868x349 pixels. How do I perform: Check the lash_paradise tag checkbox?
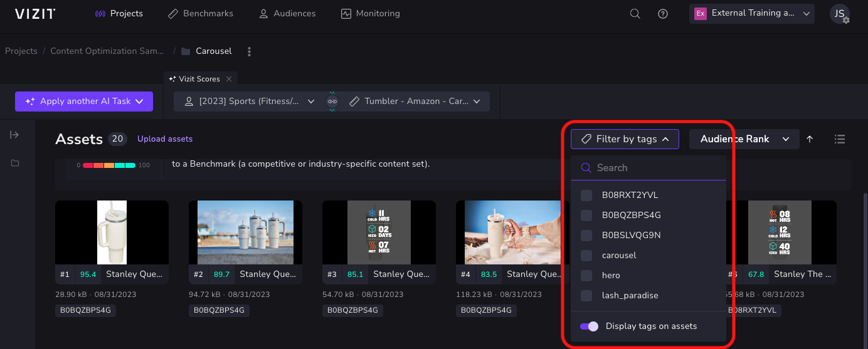click(x=586, y=296)
